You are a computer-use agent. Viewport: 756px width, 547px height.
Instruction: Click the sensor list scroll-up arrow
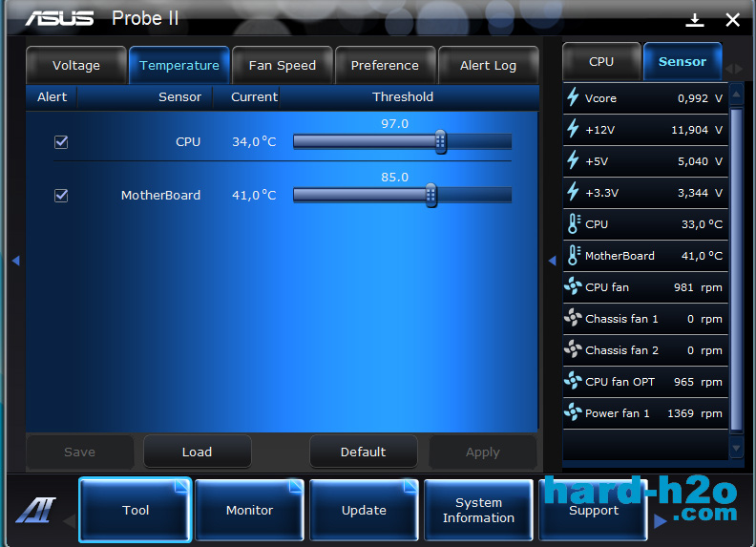pos(736,95)
